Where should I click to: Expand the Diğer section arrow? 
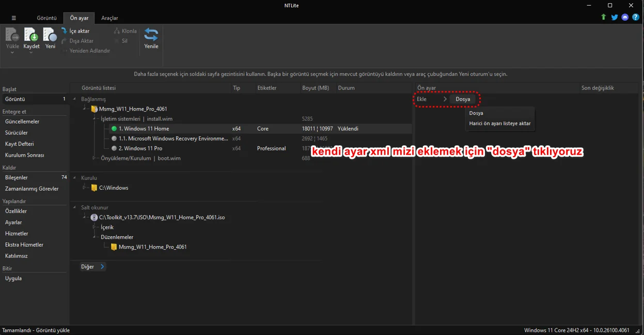[102, 267]
